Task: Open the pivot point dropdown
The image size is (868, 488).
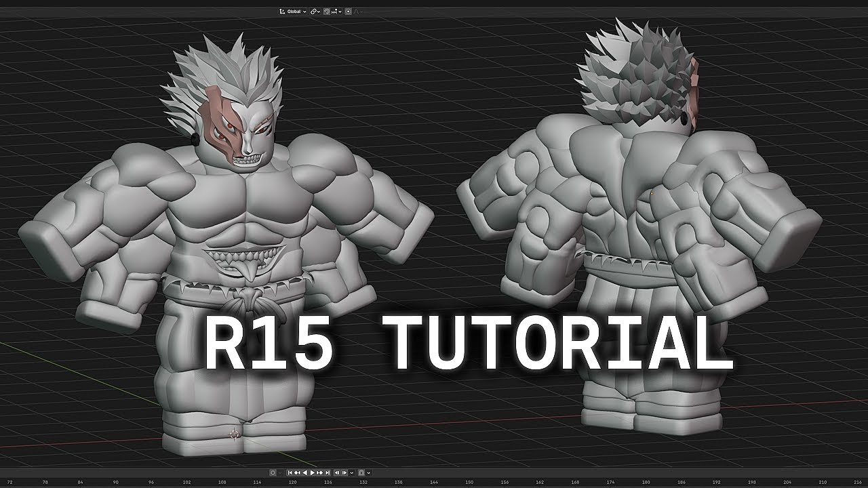Action: [315, 12]
